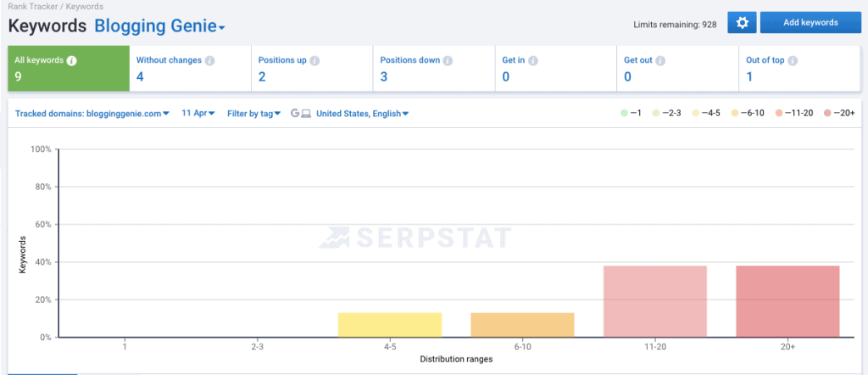Image resolution: width=868 pixels, height=375 pixels.
Task: Select the Positions up tab
Action: [312, 69]
